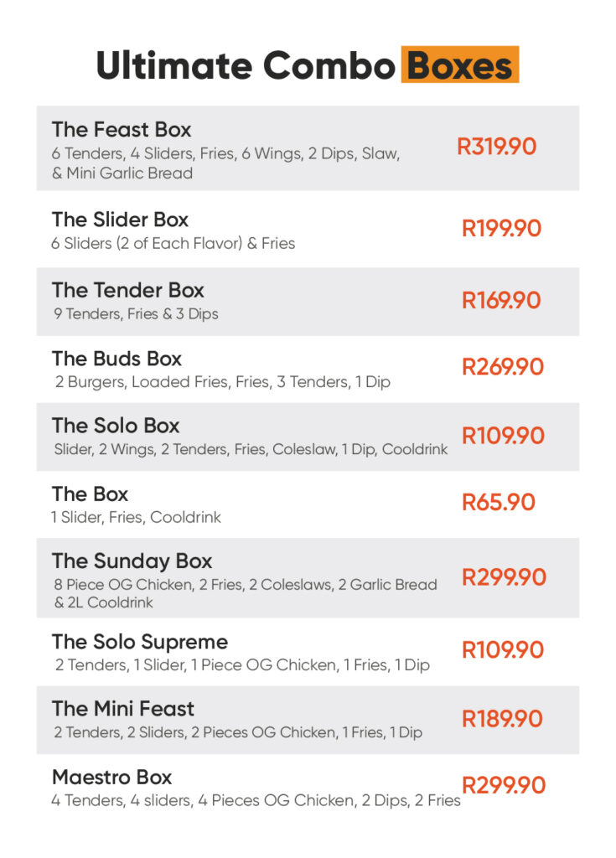
Task: Click the Solo Box description text
Action: (x=251, y=450)
